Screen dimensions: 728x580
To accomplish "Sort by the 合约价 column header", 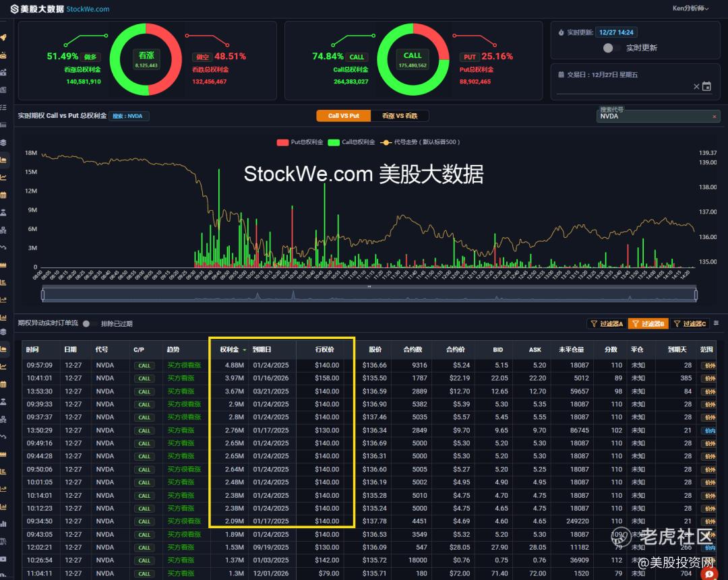I will (x=456, y=350).
